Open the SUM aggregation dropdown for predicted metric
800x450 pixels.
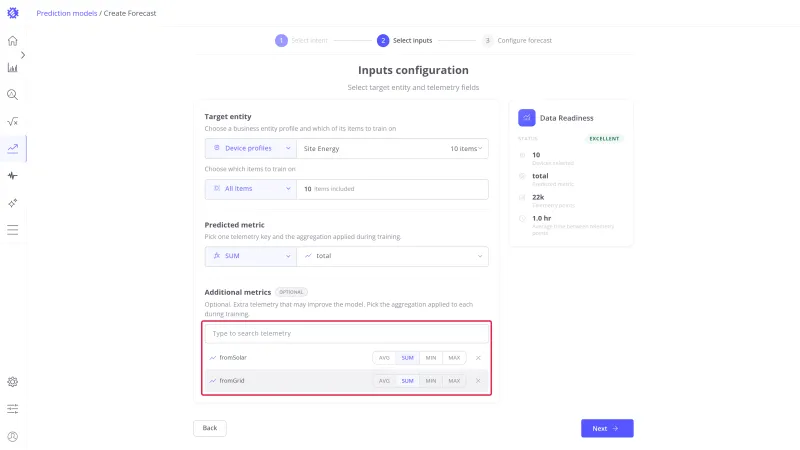pyautogui.click(x=251, y=256)
